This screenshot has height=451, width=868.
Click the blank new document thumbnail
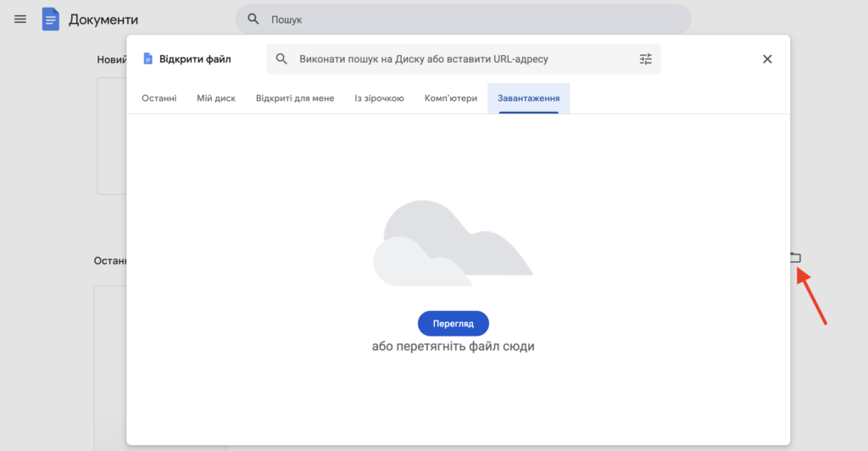point(111,136)
